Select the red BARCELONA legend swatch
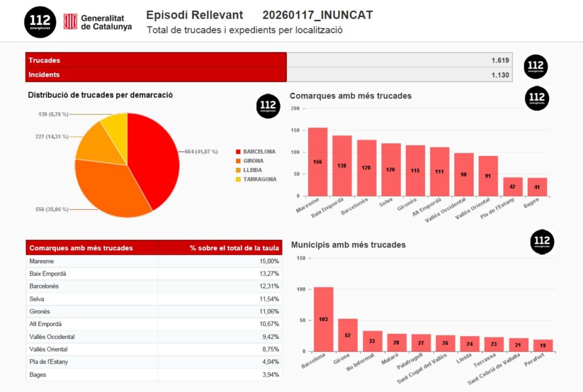 [x=239, y=152]
